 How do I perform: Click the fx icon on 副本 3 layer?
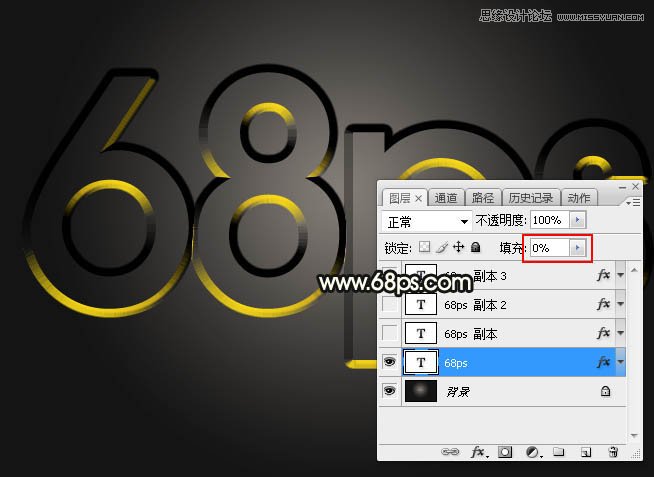pyautogui.click(x=604, y=275)
